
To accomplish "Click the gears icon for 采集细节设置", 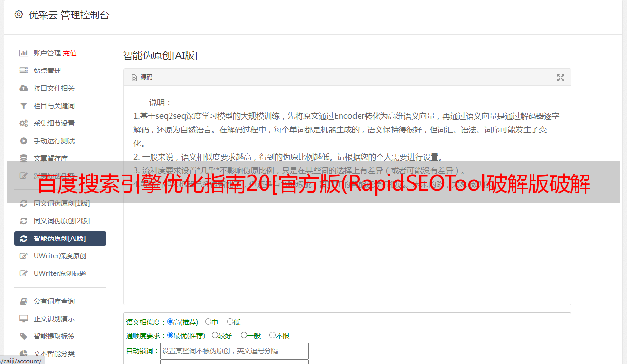I will 23,123.
